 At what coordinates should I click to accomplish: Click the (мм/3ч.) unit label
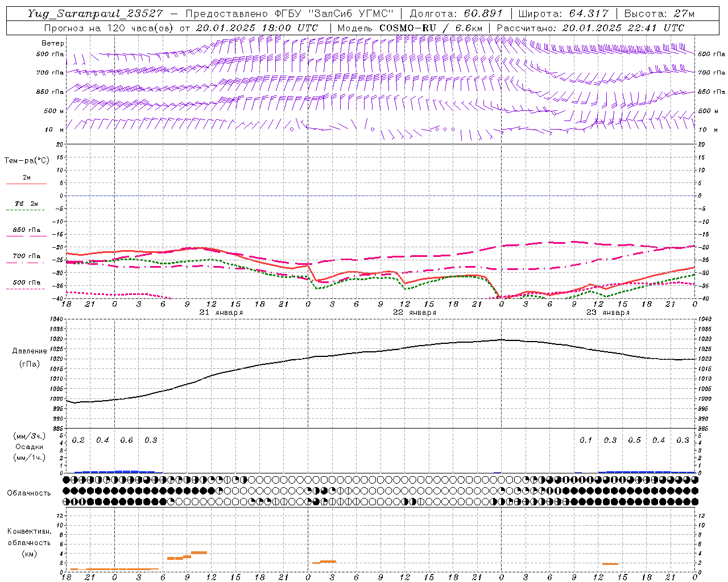[x=30, y=436]
